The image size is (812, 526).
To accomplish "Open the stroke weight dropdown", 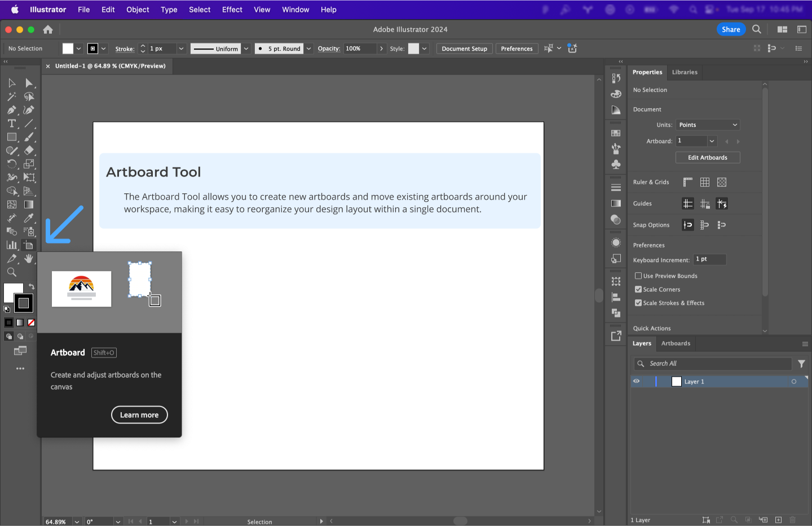I will pos(180,48).
